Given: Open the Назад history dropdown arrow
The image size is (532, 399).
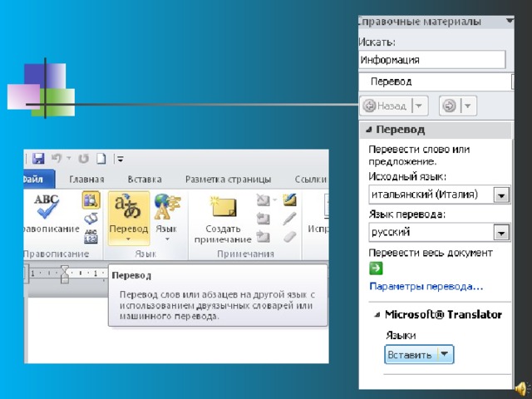Looking at the screenshot, I should (x=419, y=106).
